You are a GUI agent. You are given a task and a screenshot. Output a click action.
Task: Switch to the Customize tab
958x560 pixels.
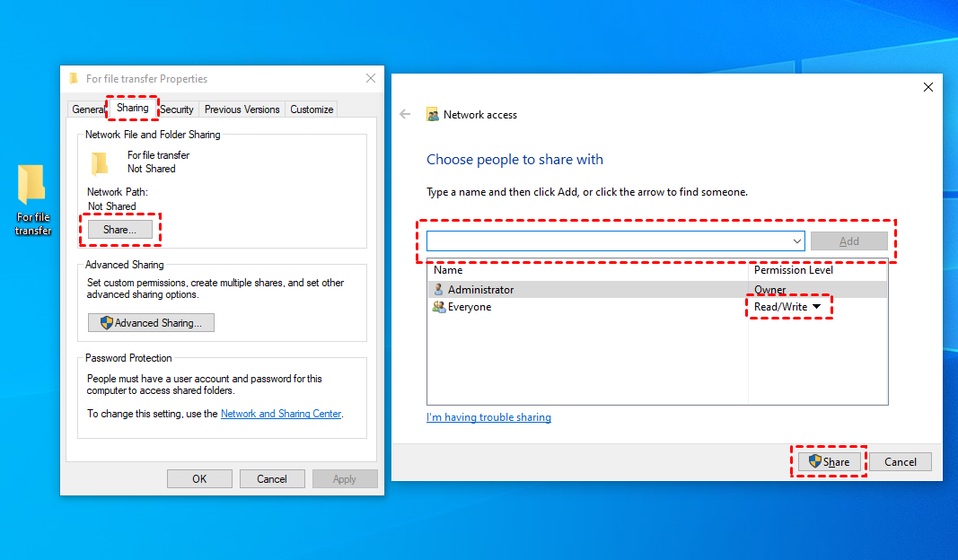pyautogui.click(x=311, y=109)
